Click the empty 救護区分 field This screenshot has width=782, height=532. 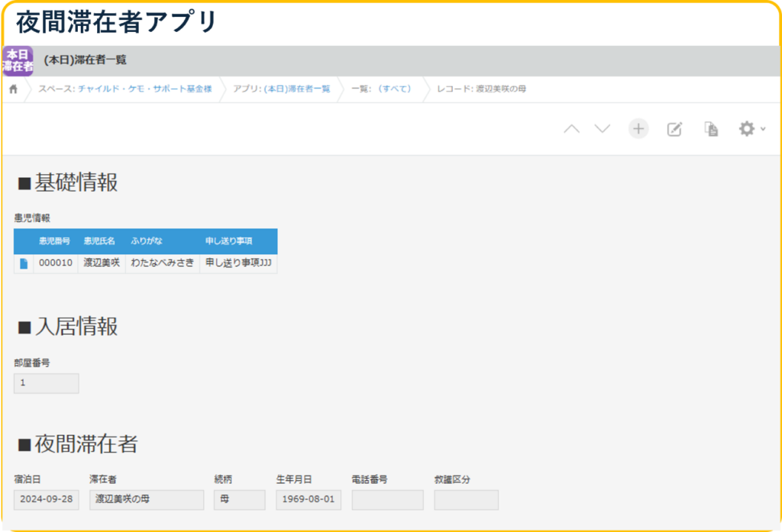[x=467, y=500]
